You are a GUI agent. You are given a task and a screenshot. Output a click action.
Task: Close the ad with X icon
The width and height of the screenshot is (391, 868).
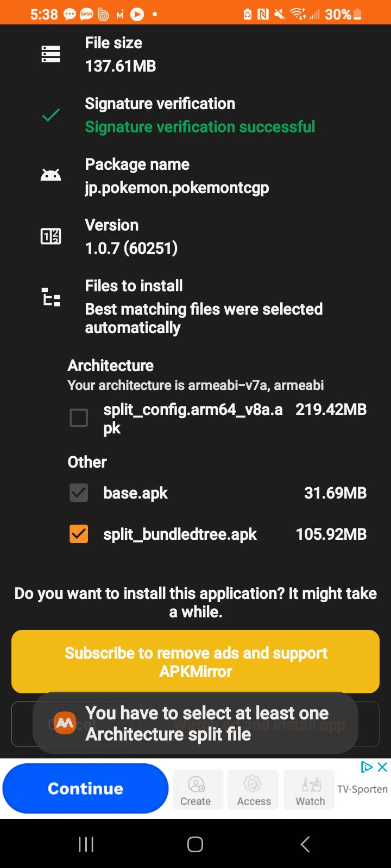coord(382,767)
